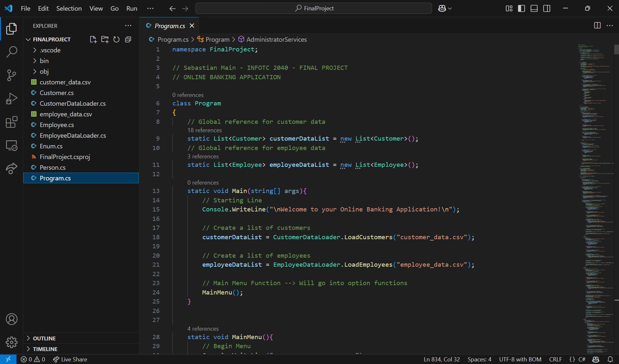Click Ln 834, Col 32 position indicator
This screenshot has width=619, height=364.
441,359
